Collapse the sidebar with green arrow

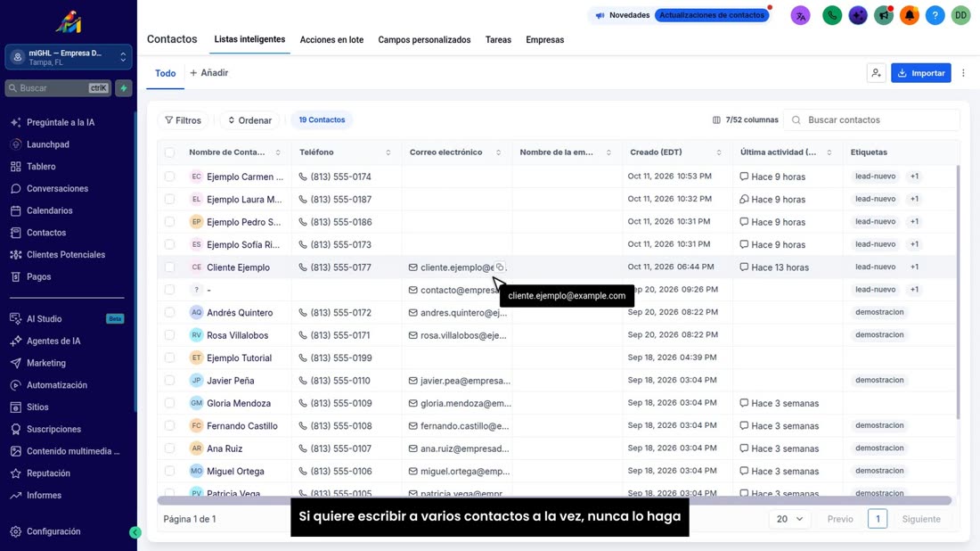click(135, 532)
